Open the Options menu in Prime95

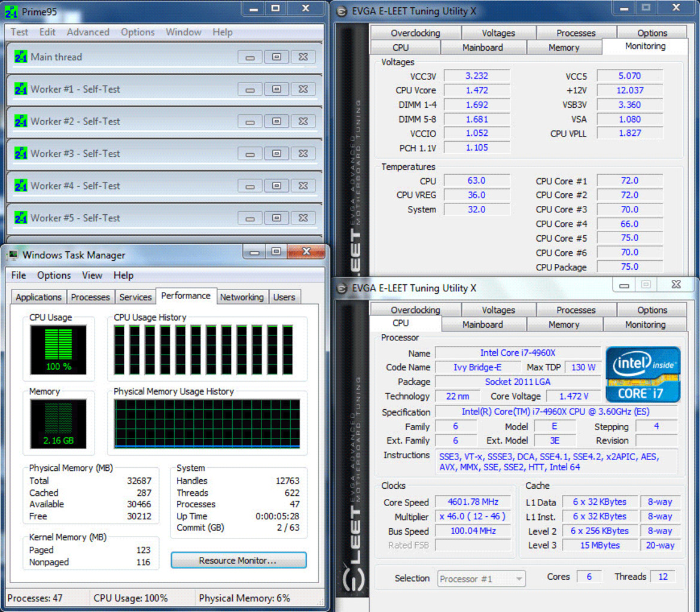coord(138,32)
